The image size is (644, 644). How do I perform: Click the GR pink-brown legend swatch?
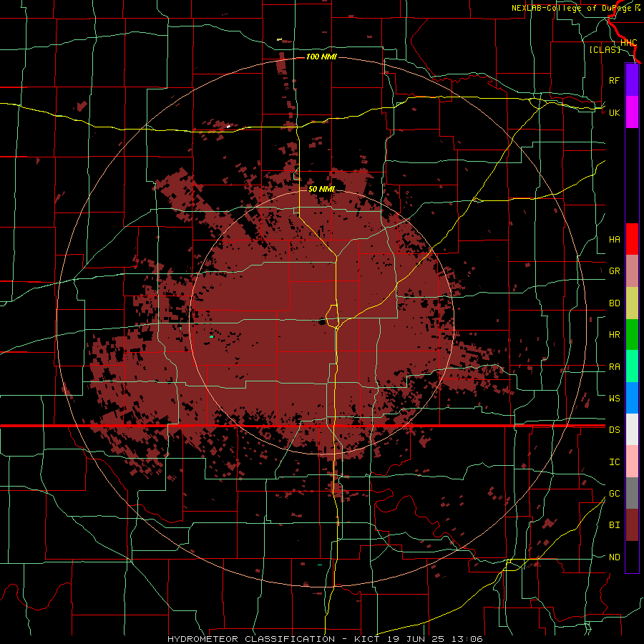click(632, 270)
